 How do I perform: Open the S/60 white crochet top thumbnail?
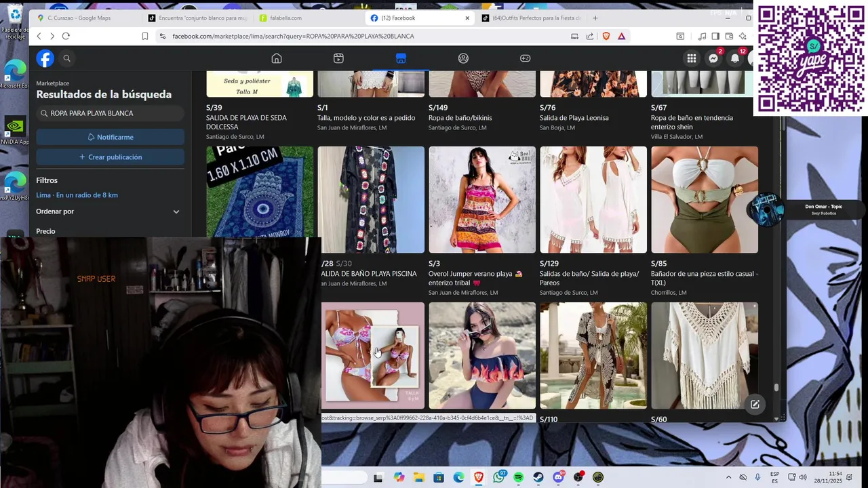point(705,356)
